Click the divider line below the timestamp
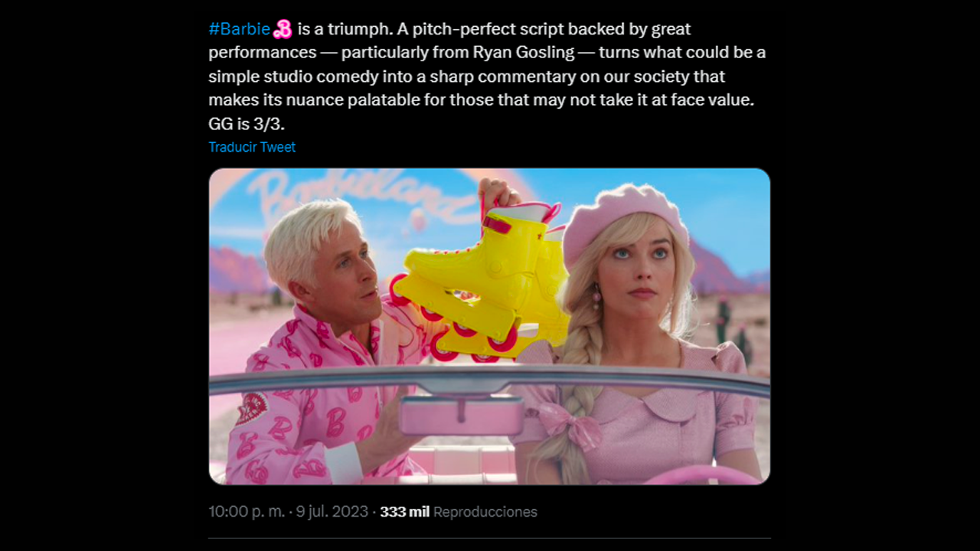Image resolution: width=980 pixels, height=551 pixels. [489, 538]
